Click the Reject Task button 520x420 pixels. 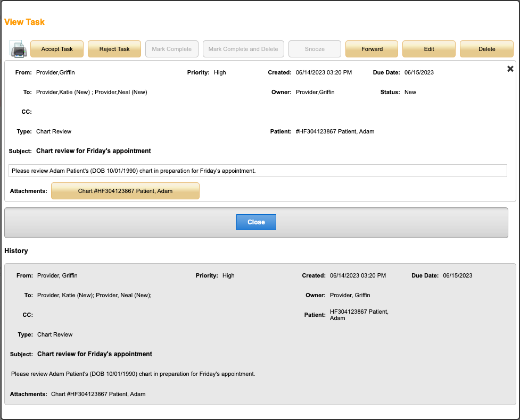114,49
